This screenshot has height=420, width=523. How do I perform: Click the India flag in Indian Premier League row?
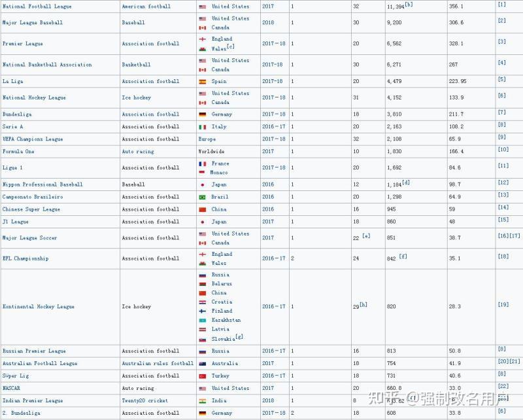203,400
